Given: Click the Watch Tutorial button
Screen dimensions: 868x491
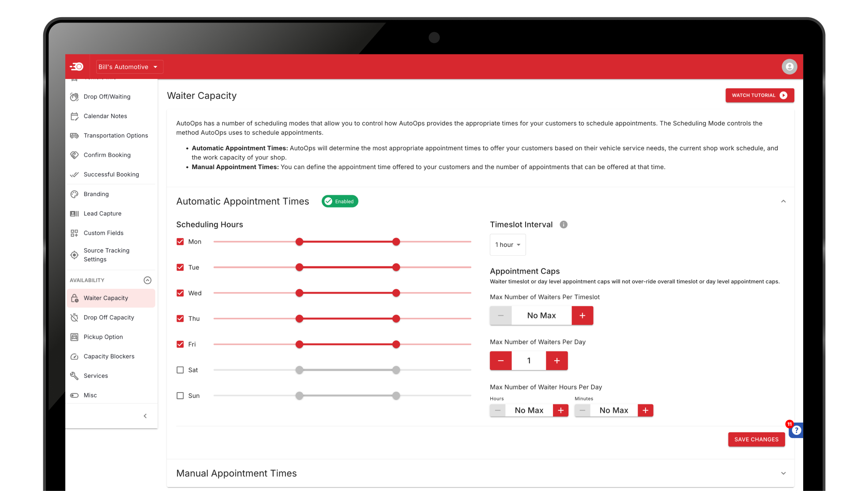Looking at the screenshot, I should pos(759,95).
